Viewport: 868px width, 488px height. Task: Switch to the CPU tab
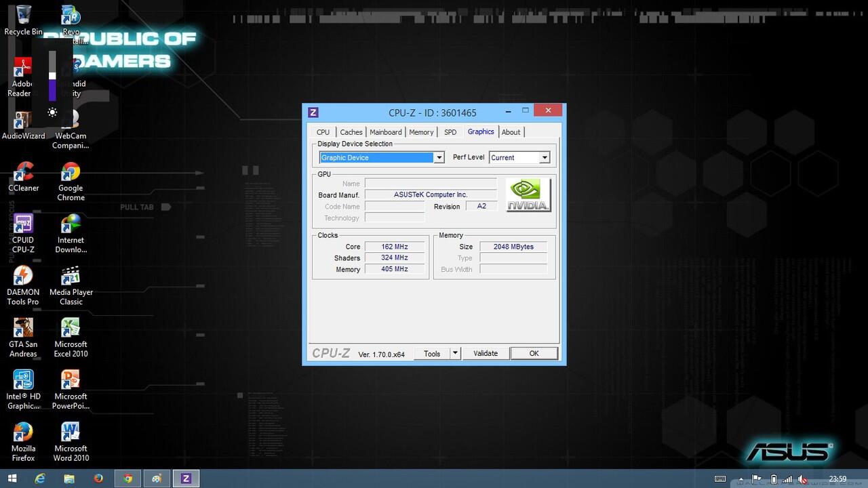pyautogui.click(x=323, y=132)
